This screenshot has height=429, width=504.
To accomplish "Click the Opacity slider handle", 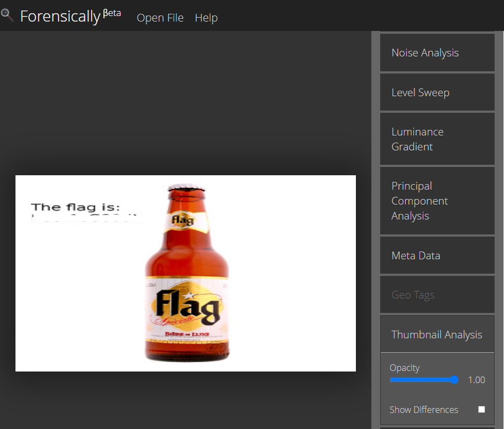I will [x=454, y=380].
